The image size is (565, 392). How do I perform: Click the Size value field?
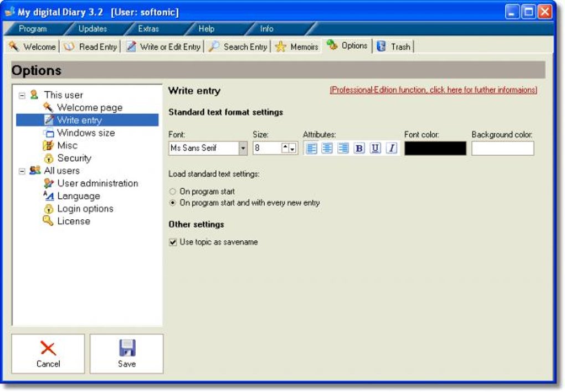267,148
